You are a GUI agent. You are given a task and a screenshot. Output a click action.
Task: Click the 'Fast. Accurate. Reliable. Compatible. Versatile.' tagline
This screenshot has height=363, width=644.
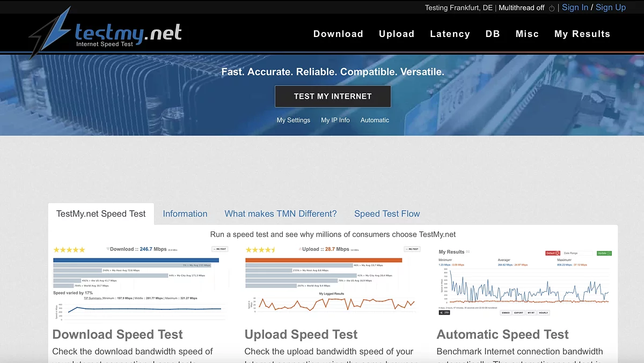(333, 71)
